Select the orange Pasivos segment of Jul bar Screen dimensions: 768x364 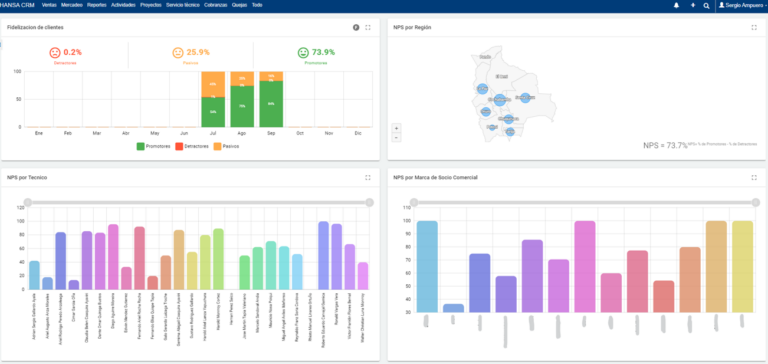coord(213,83)
